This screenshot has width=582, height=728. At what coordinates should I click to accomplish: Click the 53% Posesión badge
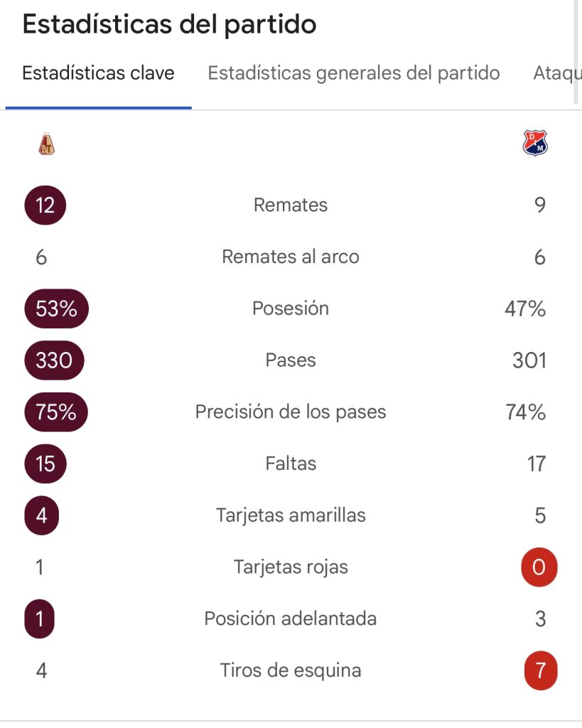[56, 309]
